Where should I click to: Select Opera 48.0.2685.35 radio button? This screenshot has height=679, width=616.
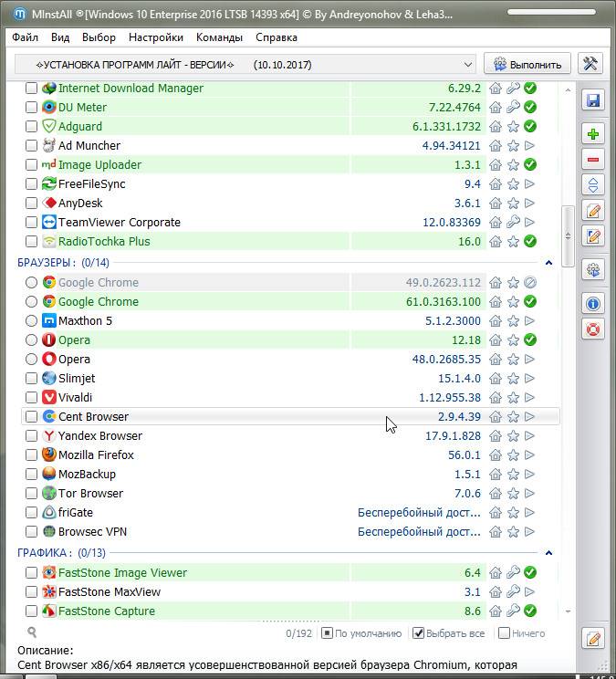tap(31, 360)
